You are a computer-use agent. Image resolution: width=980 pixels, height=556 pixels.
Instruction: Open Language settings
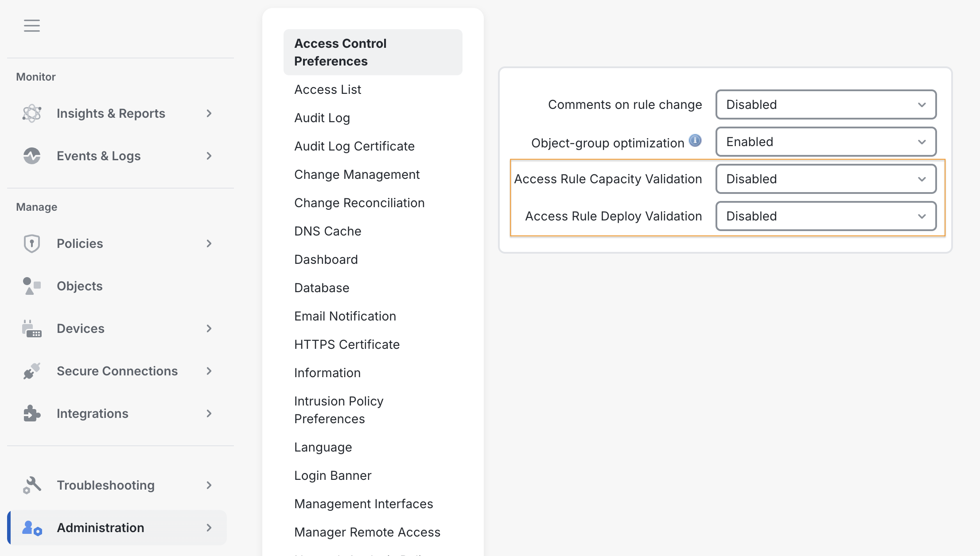(323, 447)
